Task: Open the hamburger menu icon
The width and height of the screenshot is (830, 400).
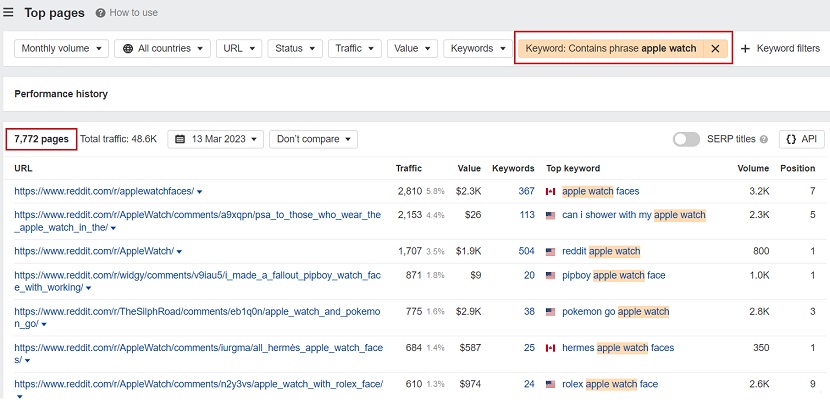Action: 8,13
